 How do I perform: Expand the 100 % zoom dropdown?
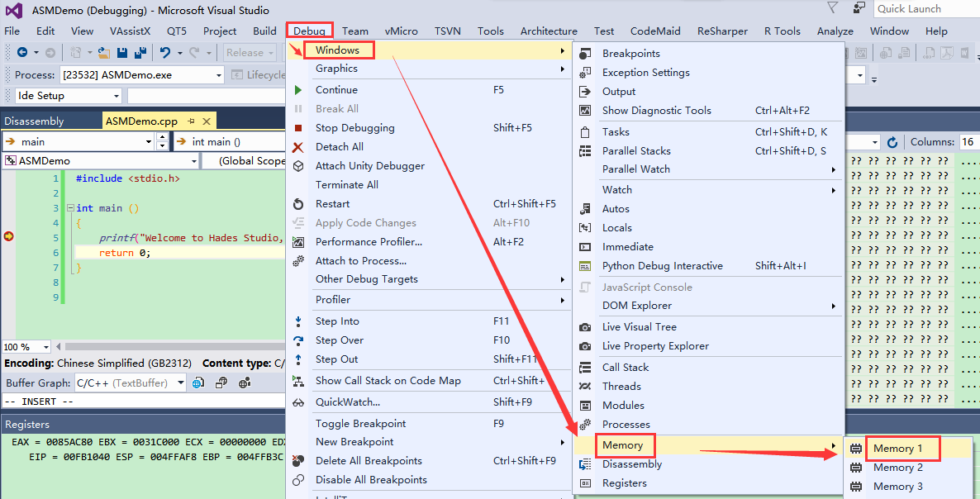(45, 348)
